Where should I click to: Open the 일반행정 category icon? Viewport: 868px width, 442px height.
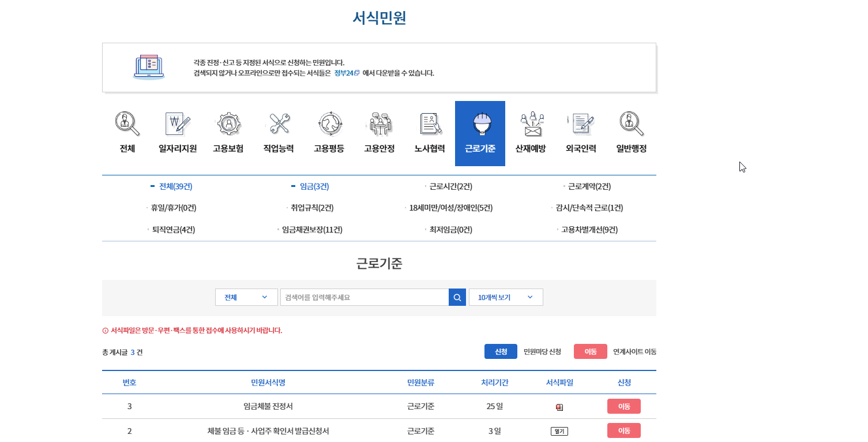point(632,123)
